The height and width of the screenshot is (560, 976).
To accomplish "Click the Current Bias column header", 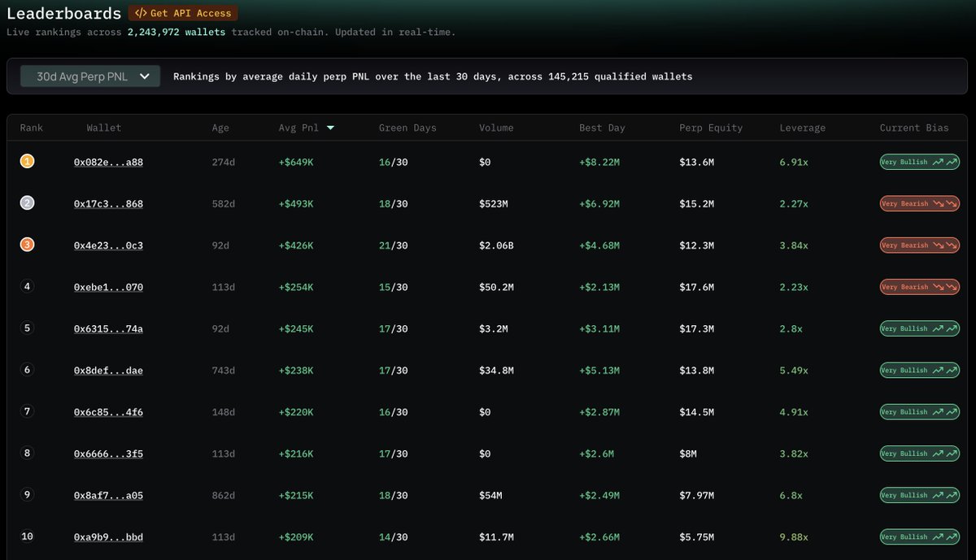I will [x=914, y=128].
